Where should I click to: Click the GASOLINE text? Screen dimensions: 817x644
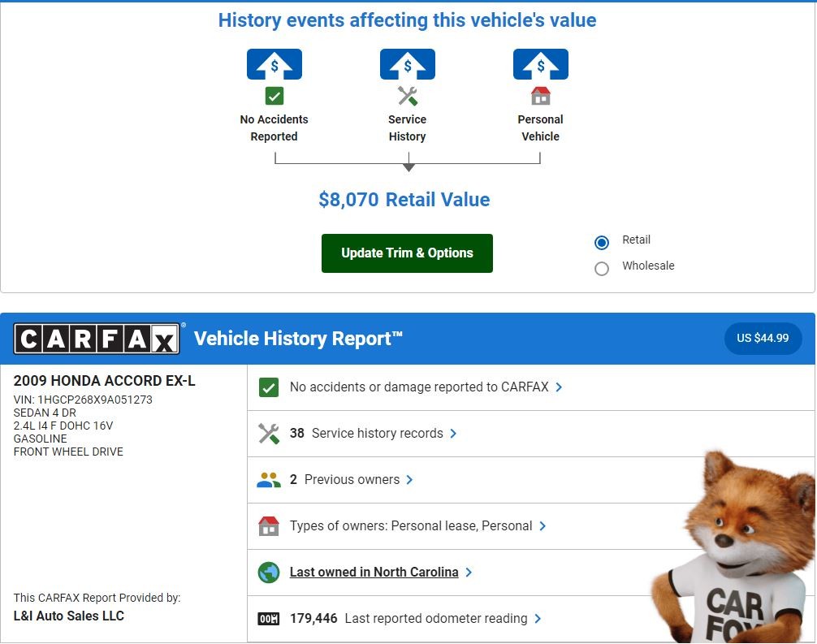click(40, 439)
